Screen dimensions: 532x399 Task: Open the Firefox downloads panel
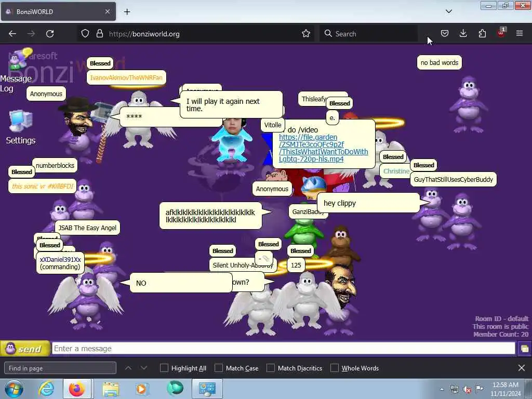(x=463, y=34)
